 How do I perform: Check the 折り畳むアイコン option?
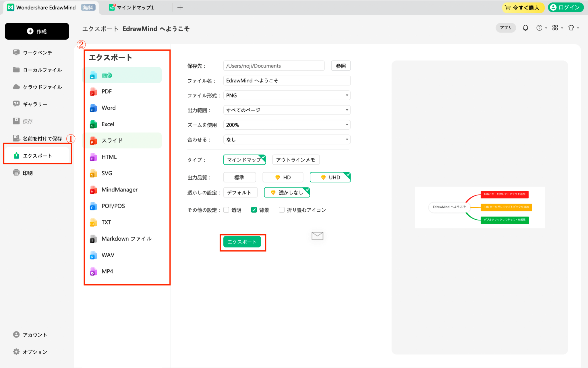pyautogui.click(x=282, y=210)
